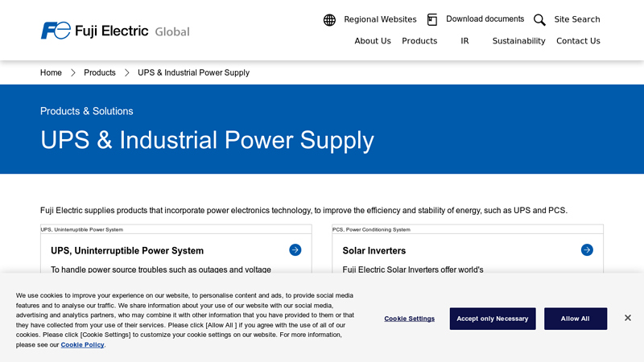
Task: Open the Contact Us menu
Action: coord(578,41)
